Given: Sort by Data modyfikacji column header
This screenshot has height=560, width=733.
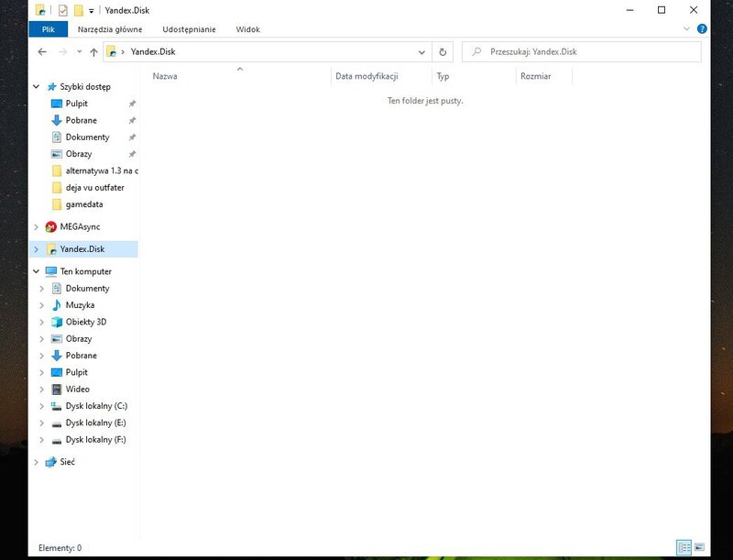Looking at the screenshot, I should [367, 76].
